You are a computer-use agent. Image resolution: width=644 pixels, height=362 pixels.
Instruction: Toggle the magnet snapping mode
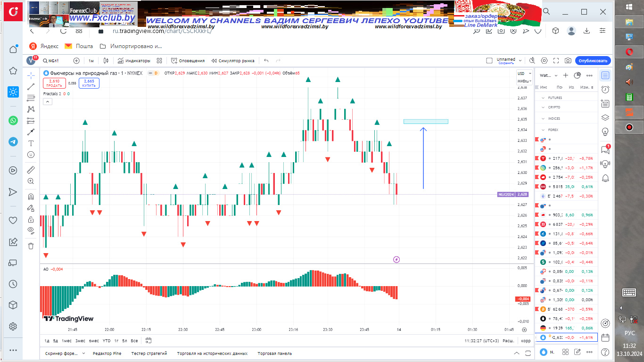[x=31, y=197]
